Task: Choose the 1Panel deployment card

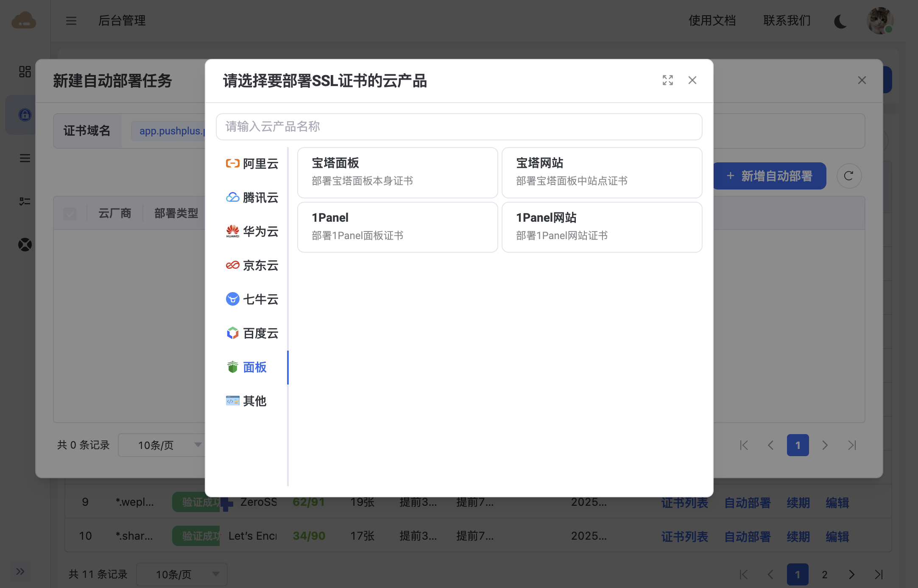Action: 397,227
